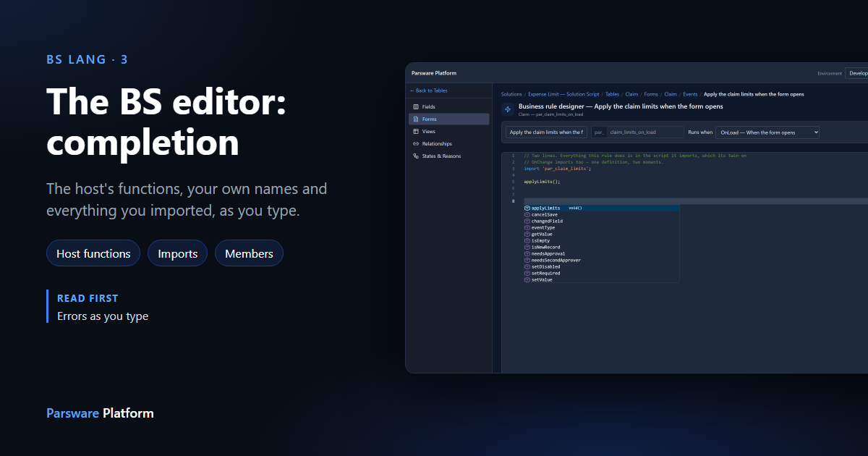Click Events in the breadcrumb
The image size is (868, 456).
(x=690, y=94)
